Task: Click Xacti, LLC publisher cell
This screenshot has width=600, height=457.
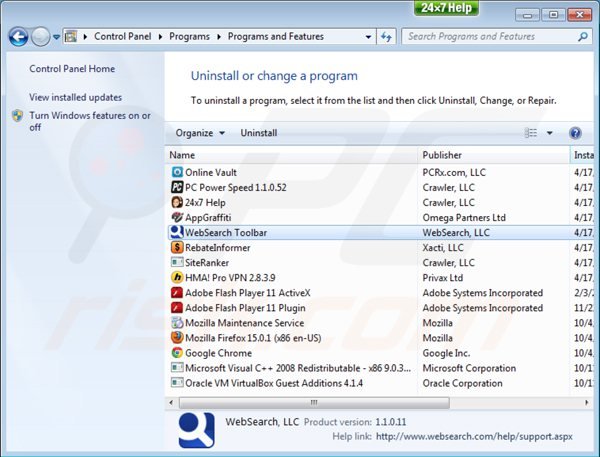Action: [x=443, y=248]
